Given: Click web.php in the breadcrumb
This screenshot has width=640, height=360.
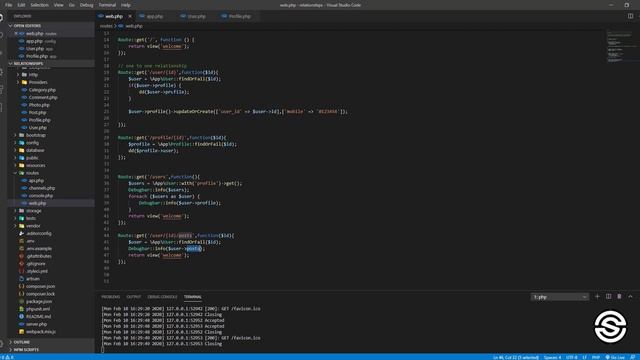Looking at the screenshot, I should click(x=134, y=26).
